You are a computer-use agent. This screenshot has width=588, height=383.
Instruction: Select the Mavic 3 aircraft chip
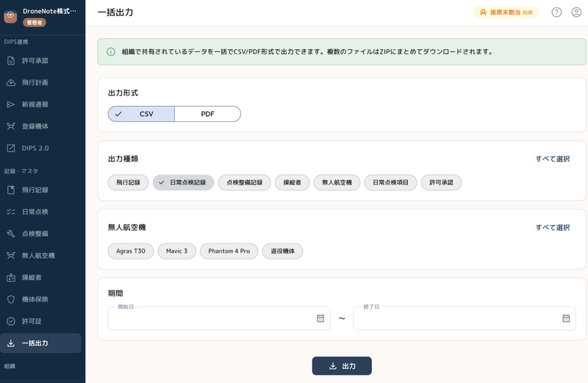pos(176,251)
